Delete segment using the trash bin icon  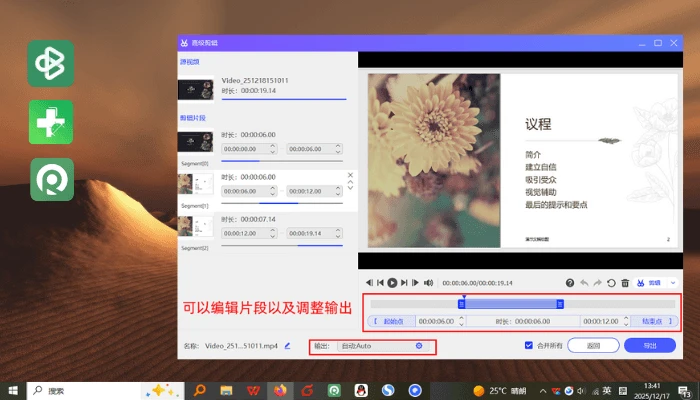pyautogui.click(x=625, y=283)
